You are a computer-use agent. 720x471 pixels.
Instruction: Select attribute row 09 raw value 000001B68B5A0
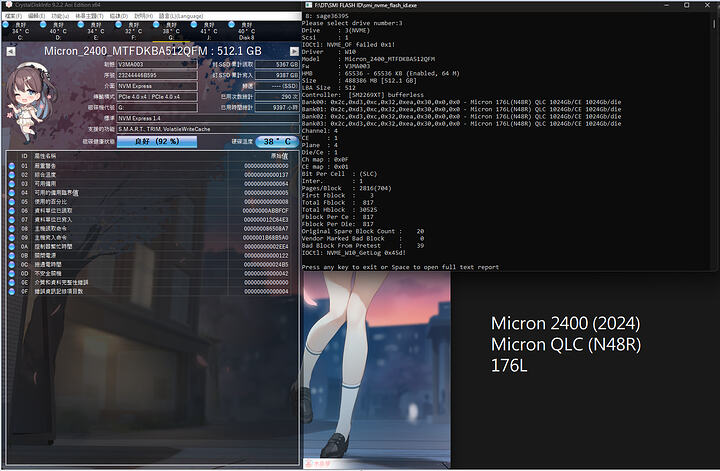pyautogui.click(x=265, y=238)
